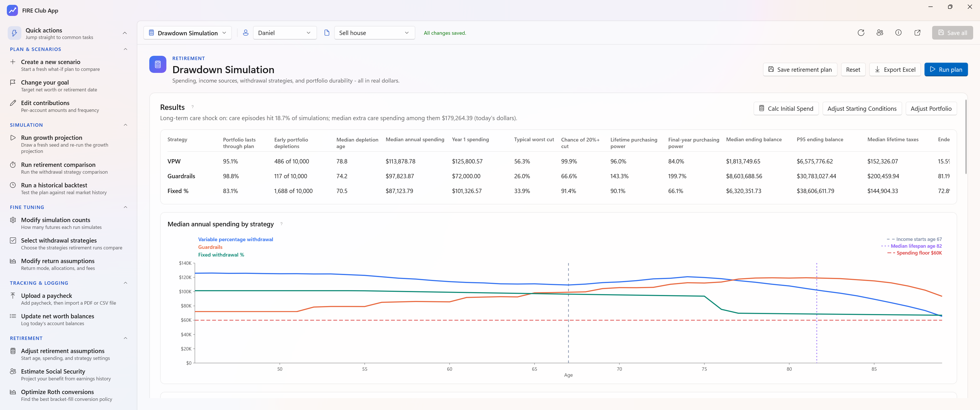Click the flag icon for Change your goal
The height and width of the screenshot is (410, 980).
(13, 82)
